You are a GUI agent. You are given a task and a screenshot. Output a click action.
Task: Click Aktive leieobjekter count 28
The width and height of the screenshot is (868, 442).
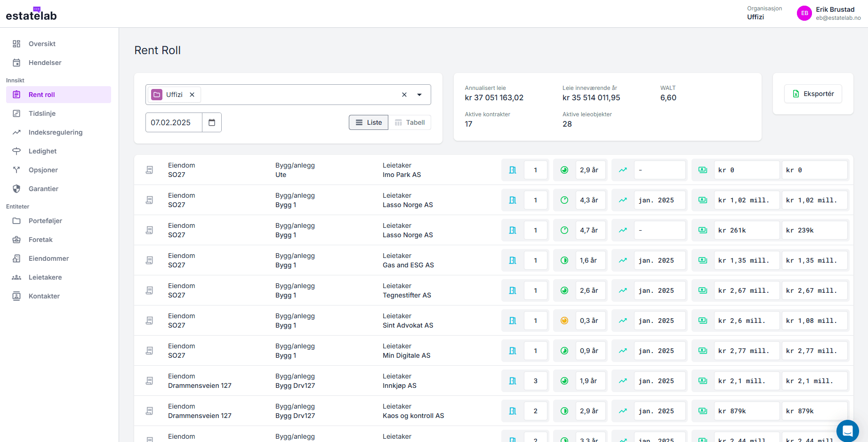[567, 124]
